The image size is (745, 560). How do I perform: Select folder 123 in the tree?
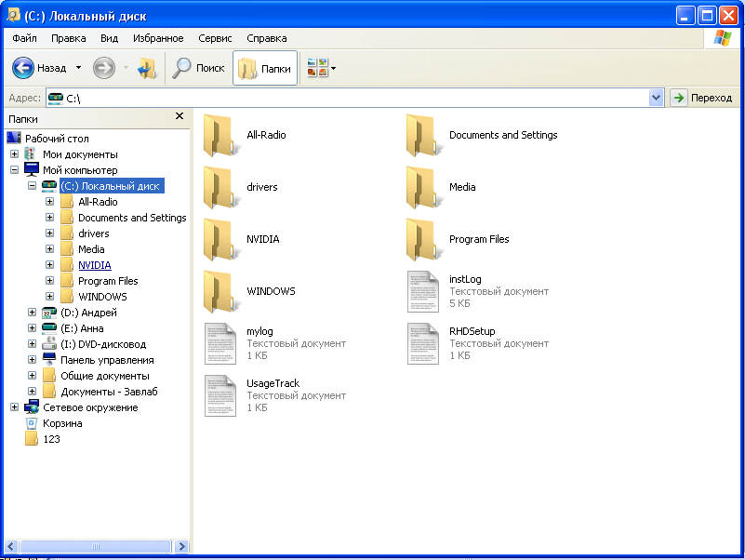coord(51,439)
